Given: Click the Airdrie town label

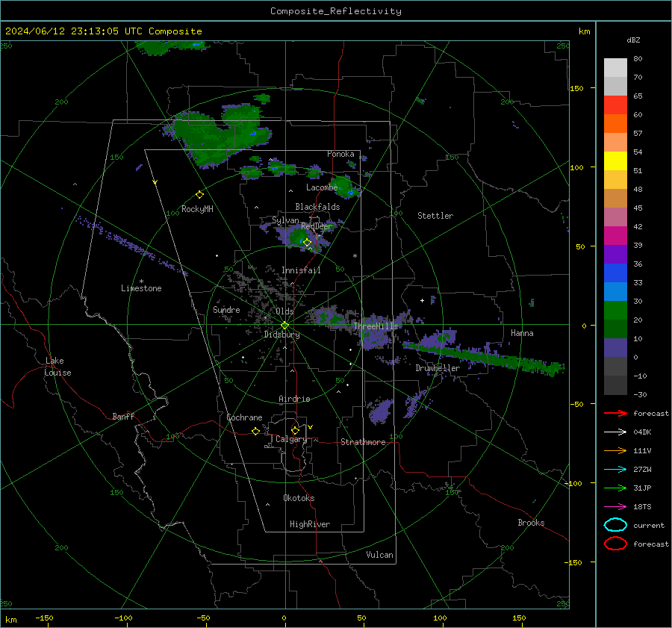Looking at the screenshot, I should tap(294, 399).
